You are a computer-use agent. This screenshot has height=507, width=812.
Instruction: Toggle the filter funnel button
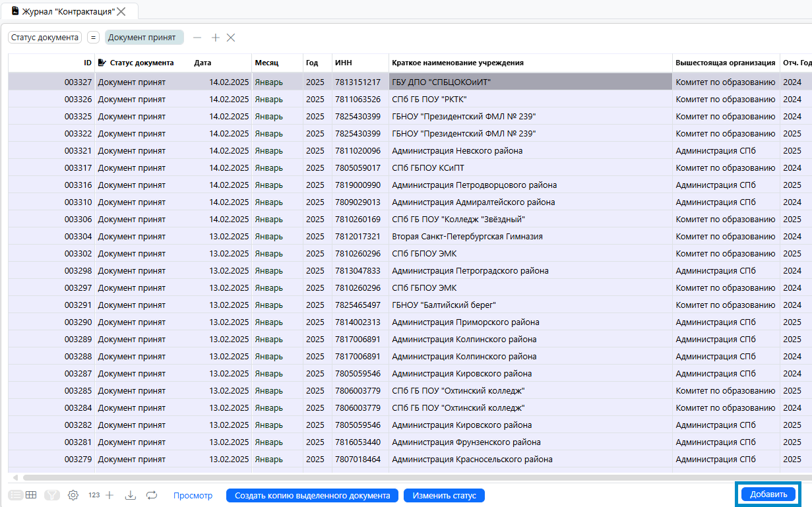[x=52, y=495]
